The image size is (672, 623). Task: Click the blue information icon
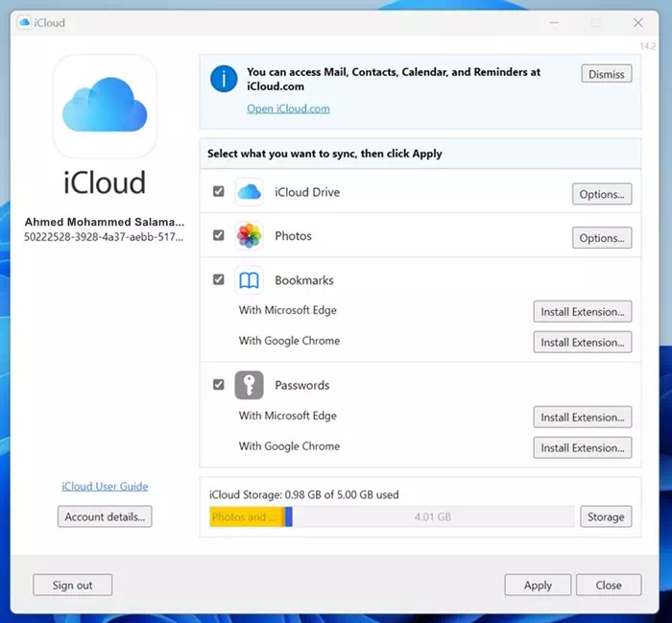click(x=224, y=79)
